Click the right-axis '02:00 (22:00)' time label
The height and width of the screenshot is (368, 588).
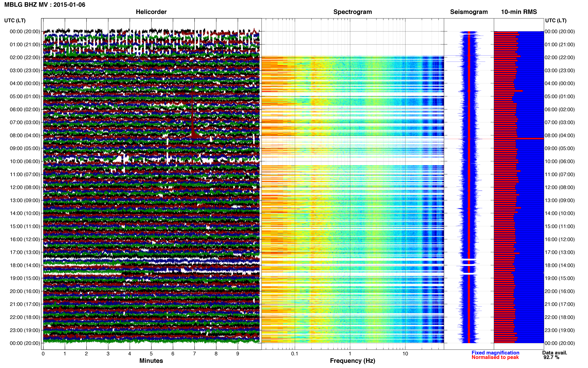[x=560, y=57]
